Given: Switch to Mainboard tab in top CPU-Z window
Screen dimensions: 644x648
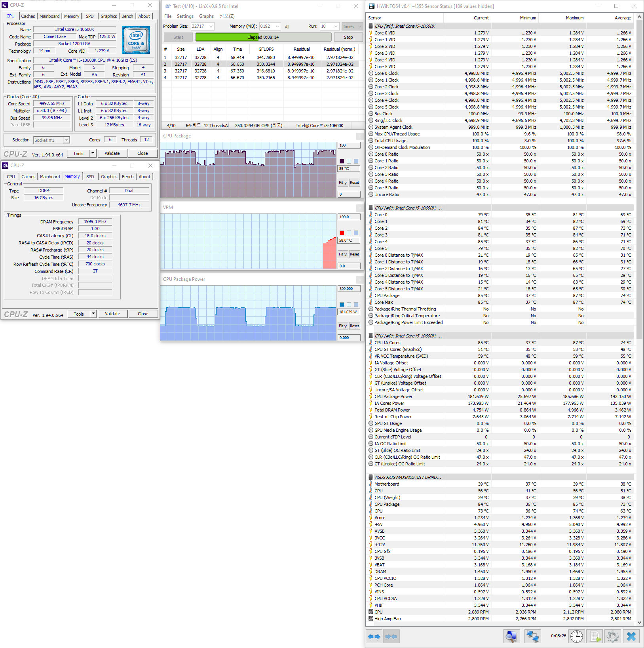Looking at the screenshot, I should [49, 16].
